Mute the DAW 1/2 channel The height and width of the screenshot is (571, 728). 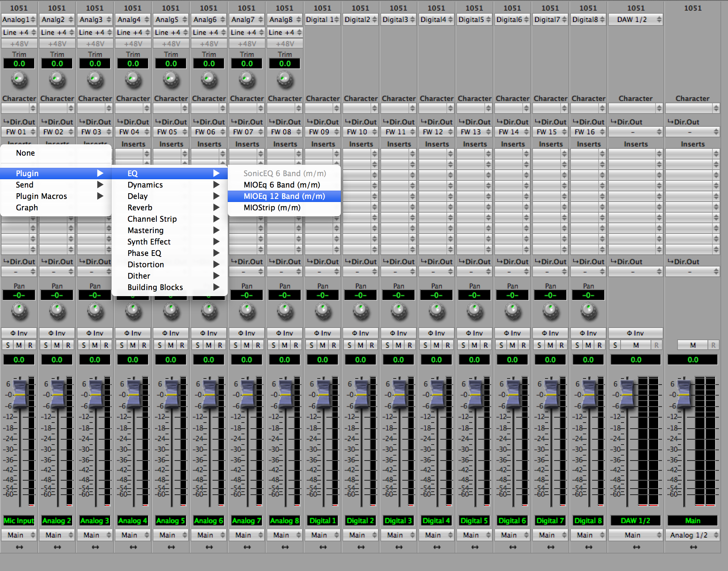[x=636, y=345]
